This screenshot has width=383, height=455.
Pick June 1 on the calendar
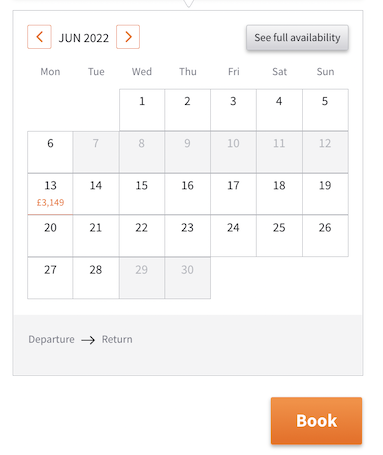(x=142, y=110)
